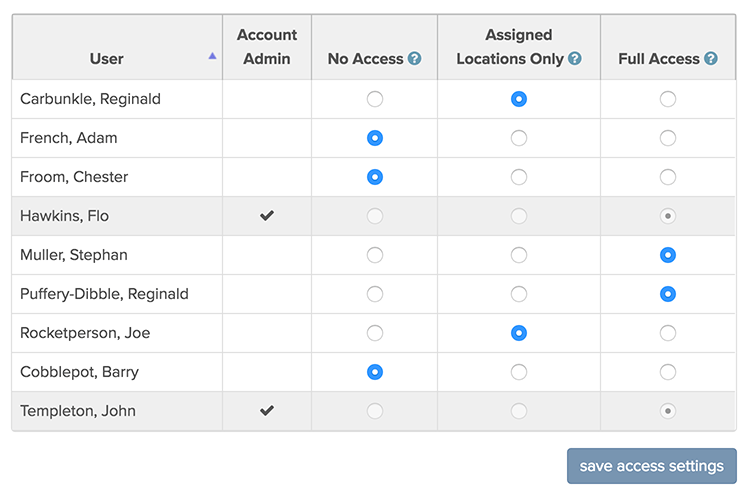Click the Templeton, John admin checkmark

pos(267,410)
